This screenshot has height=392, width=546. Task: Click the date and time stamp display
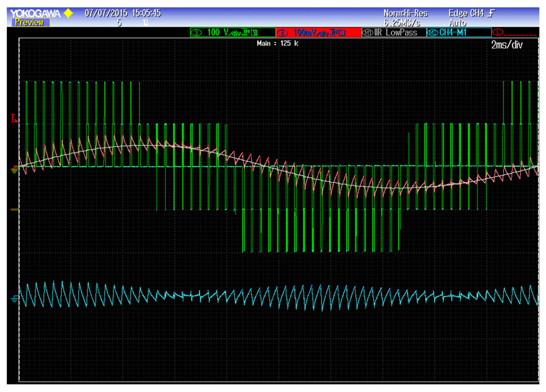(123, 13)
